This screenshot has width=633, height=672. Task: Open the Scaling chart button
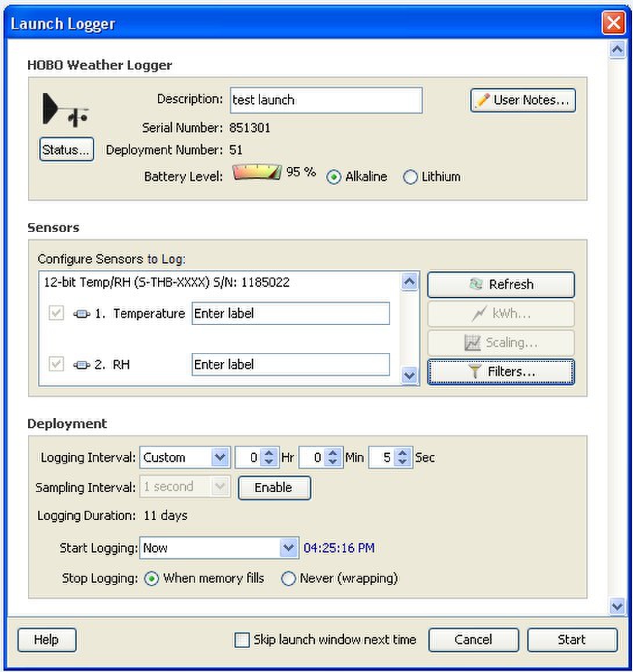pyautogui.click(x=501, y=343)
